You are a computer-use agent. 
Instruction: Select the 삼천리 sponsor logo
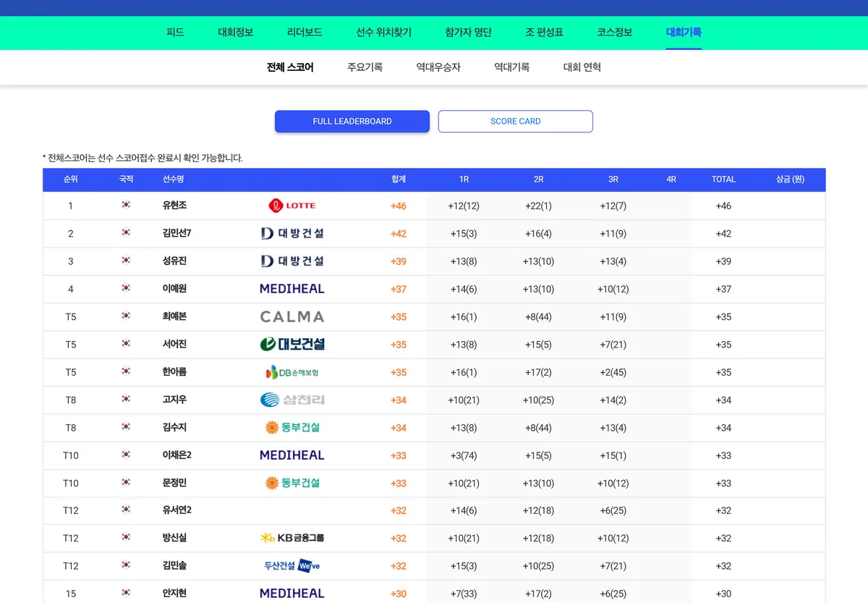point(292,400)
